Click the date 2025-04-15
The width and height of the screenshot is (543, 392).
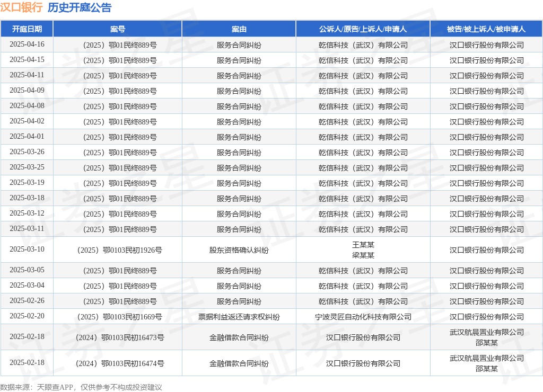pos(27,59)
